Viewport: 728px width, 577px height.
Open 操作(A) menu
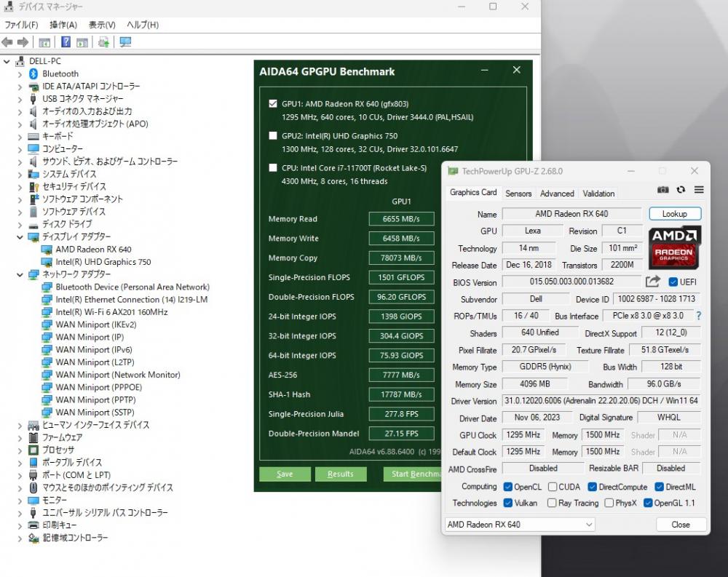pyautogui.click(x=63, y=25)
